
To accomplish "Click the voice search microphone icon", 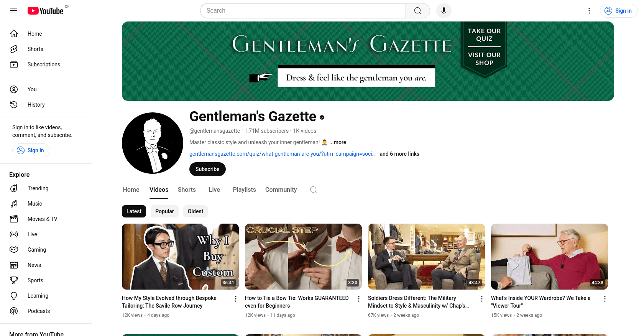I will click(444, 11).
